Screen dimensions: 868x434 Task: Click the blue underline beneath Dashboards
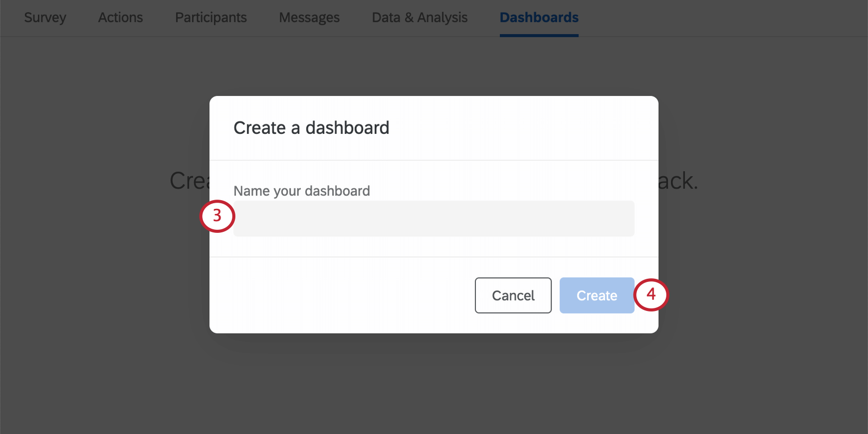coord(539,35)
